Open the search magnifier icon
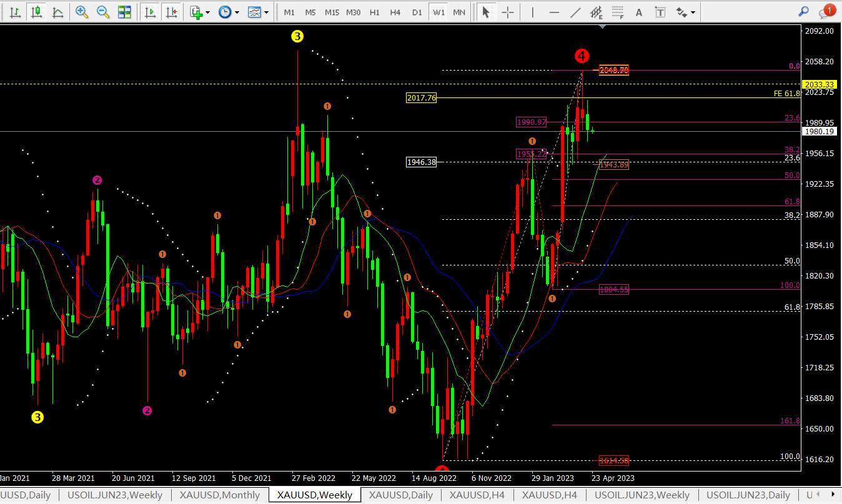 tap(804, 11)
